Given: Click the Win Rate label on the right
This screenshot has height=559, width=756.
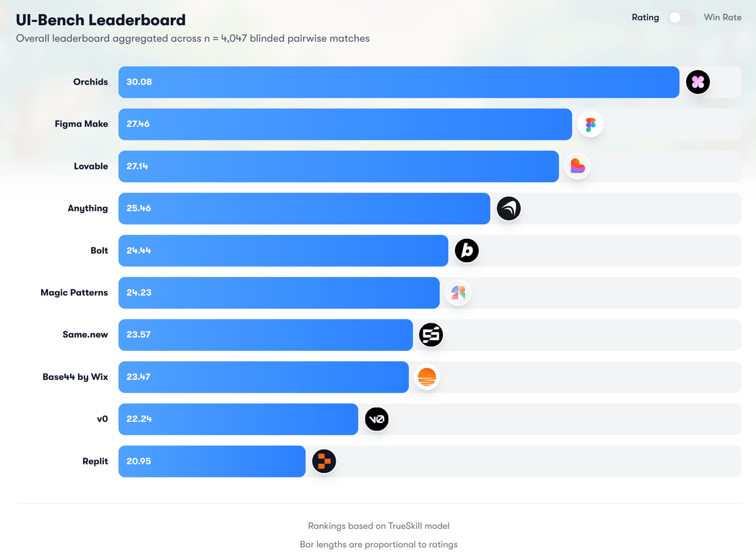Looking at the screenshot, I should tap(722, 17).
